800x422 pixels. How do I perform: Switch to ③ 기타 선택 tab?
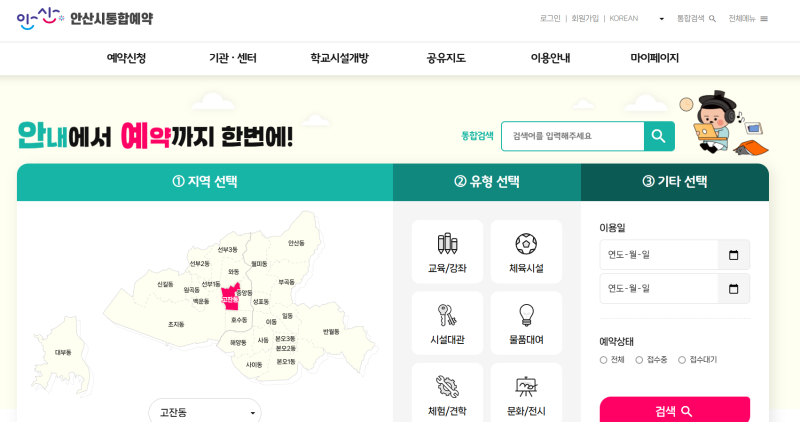[674, 182]
